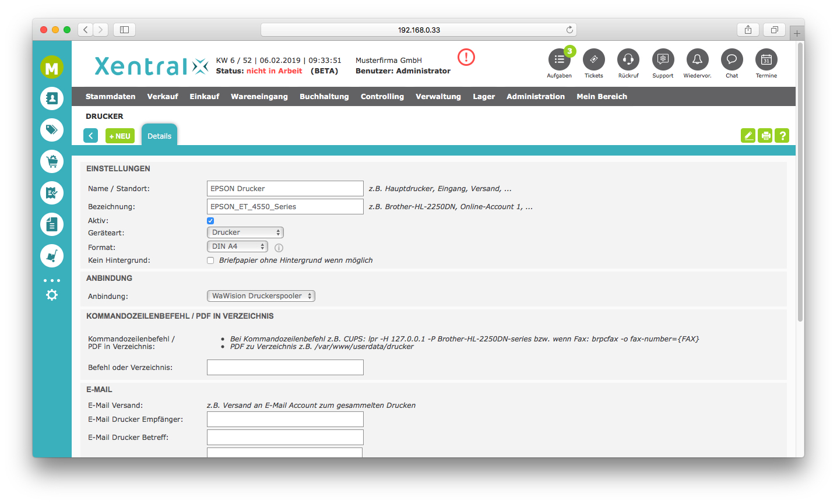Open the sidebar settings gear

pyautogui.click(x=52, y=295)
